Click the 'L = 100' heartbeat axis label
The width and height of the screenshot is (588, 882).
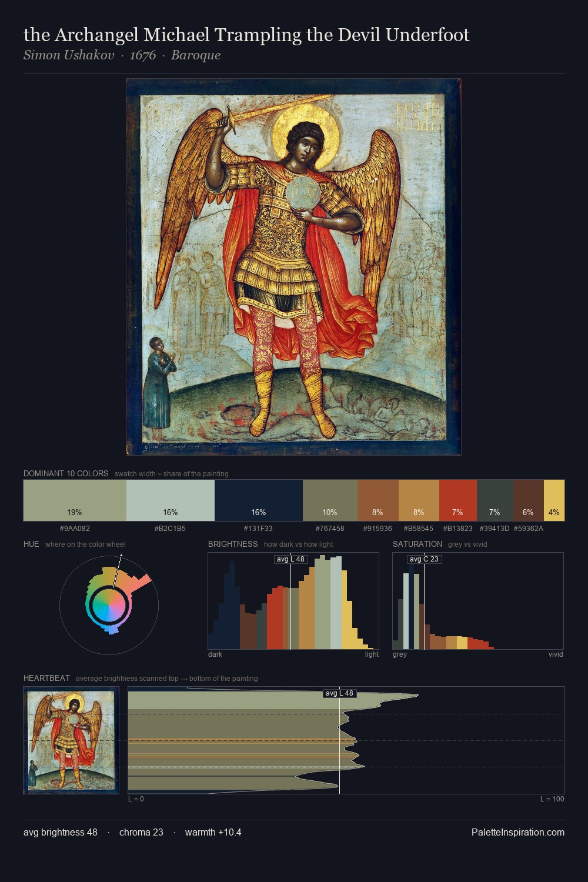point(552,799)
